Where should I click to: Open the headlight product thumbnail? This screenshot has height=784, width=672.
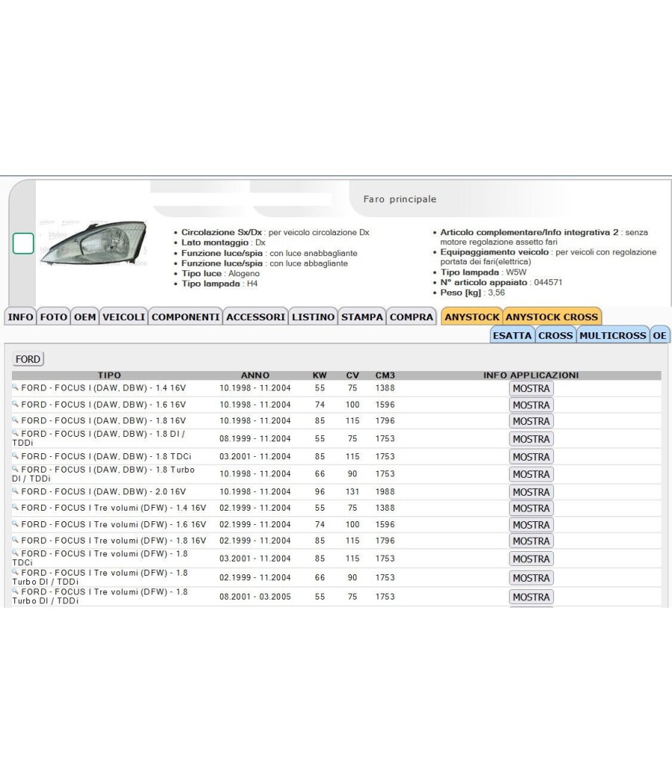94,243
